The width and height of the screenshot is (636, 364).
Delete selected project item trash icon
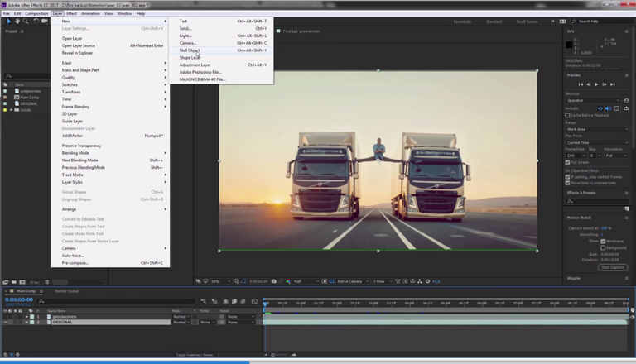[47, 282]
